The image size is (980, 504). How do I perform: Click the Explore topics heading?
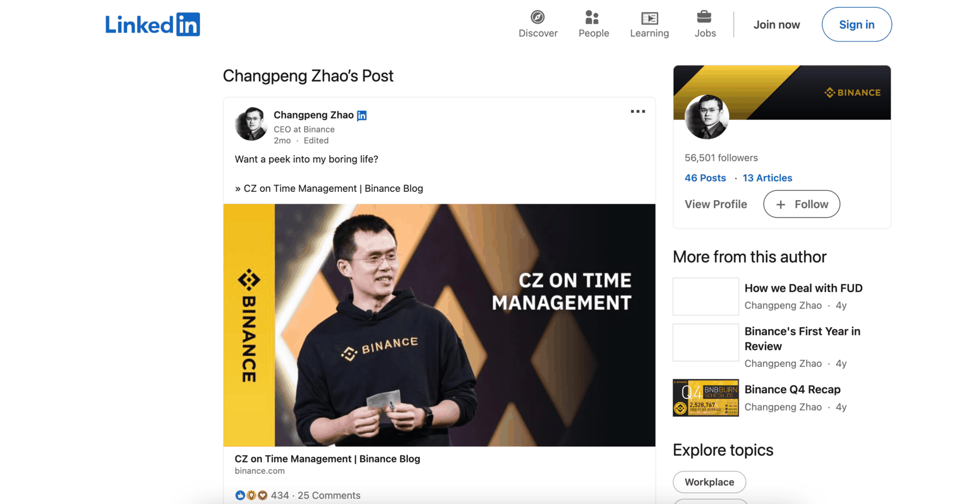click(x=723, y=450)
